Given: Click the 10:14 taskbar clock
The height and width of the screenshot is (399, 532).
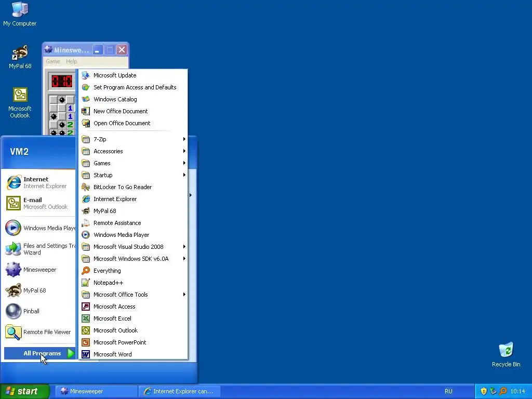Looking at the screenshot, I should pyautogui.click(x=517, y=391).
